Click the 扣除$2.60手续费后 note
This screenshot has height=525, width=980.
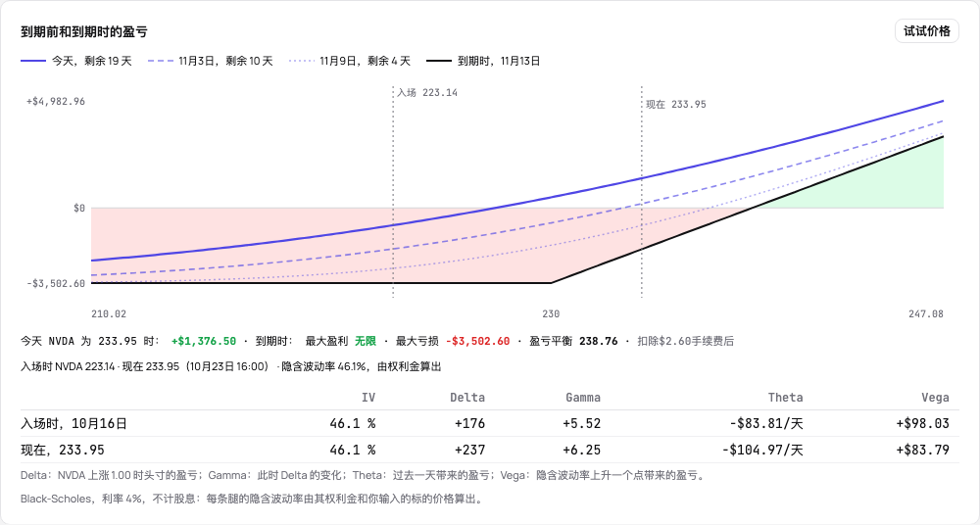686,341
